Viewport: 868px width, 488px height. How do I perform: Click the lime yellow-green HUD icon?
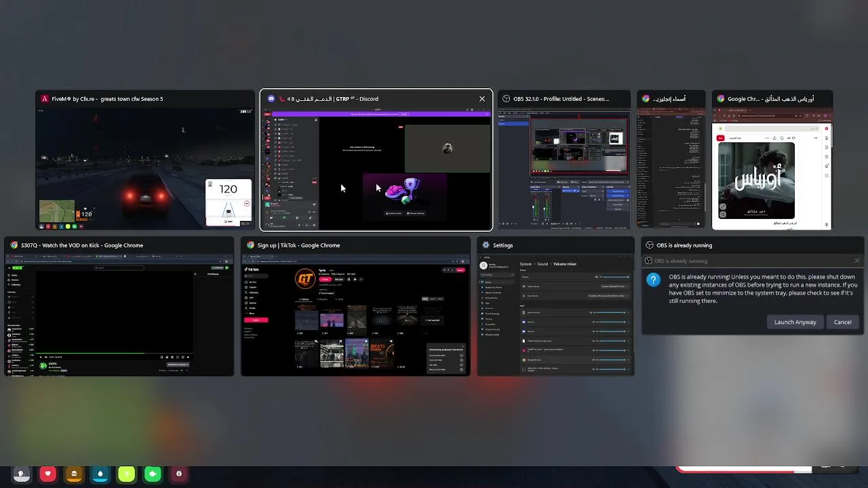126,474
